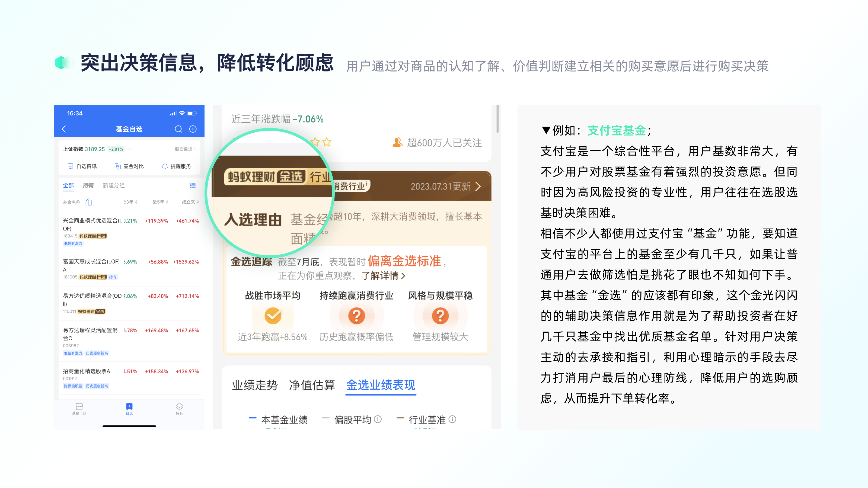Image resolution: width=868 pixels, height=488 pixels.
Task: Switch to the 业绩走势 tab
Action: 255,385
